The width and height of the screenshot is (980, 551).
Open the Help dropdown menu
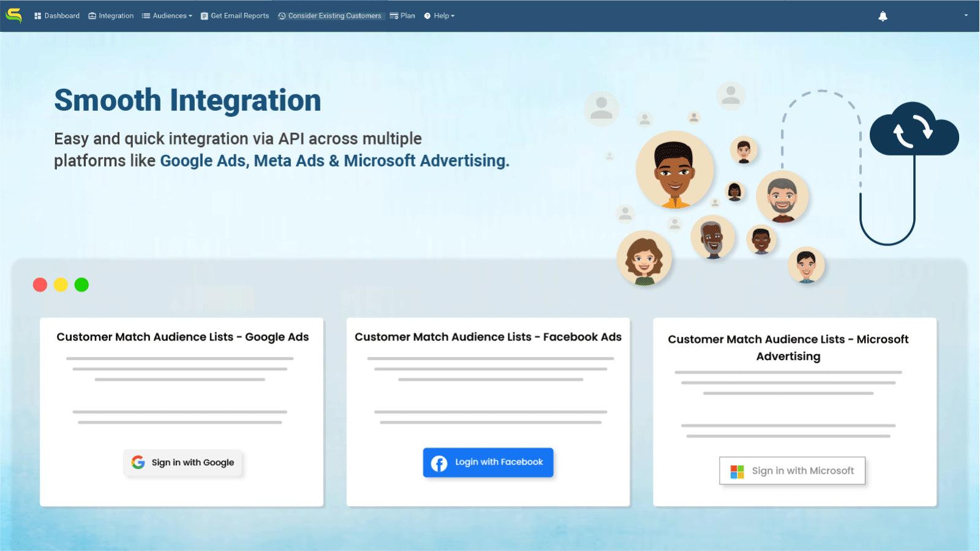pyautogui.click(x=440, y=15)
